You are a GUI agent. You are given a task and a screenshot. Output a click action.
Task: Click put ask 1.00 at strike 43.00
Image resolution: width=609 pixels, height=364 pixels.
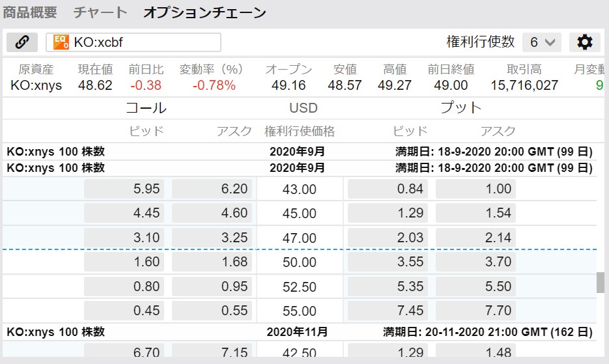[475, 189]
